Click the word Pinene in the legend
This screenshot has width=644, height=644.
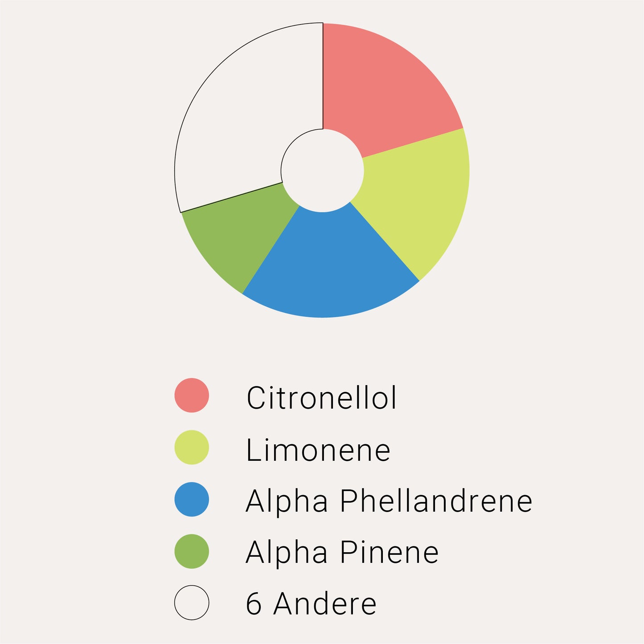pyautogui.click(x=389, y=553)
